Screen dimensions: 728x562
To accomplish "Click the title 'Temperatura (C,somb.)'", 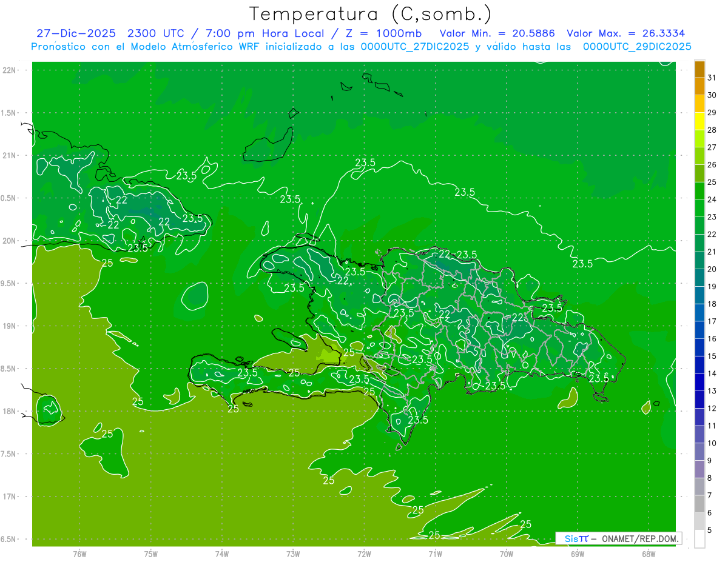I will point(370,14).
